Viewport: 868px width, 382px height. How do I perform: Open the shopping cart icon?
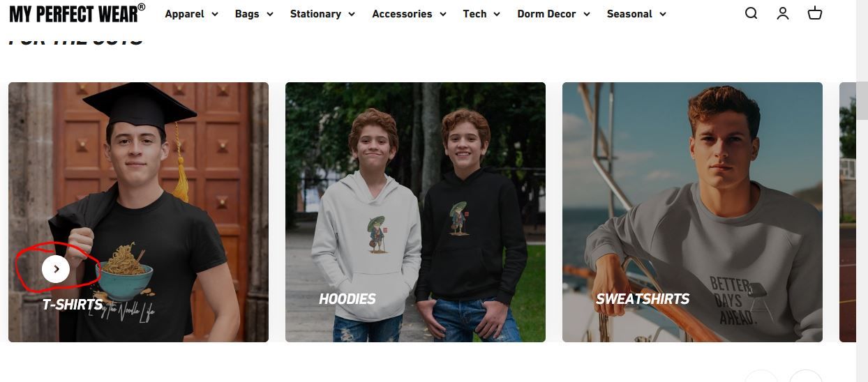tap(815, 13)
